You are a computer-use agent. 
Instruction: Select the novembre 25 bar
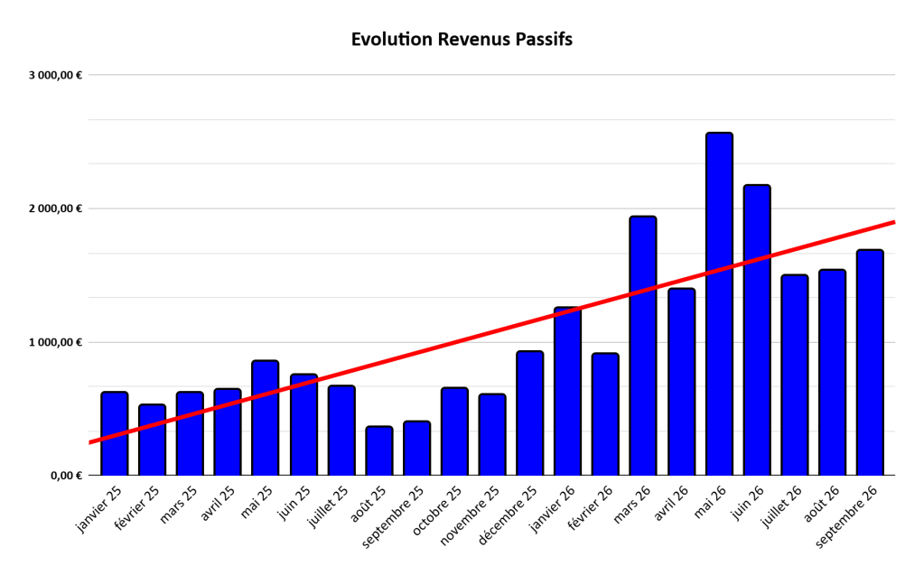click(x=492, y=435)
